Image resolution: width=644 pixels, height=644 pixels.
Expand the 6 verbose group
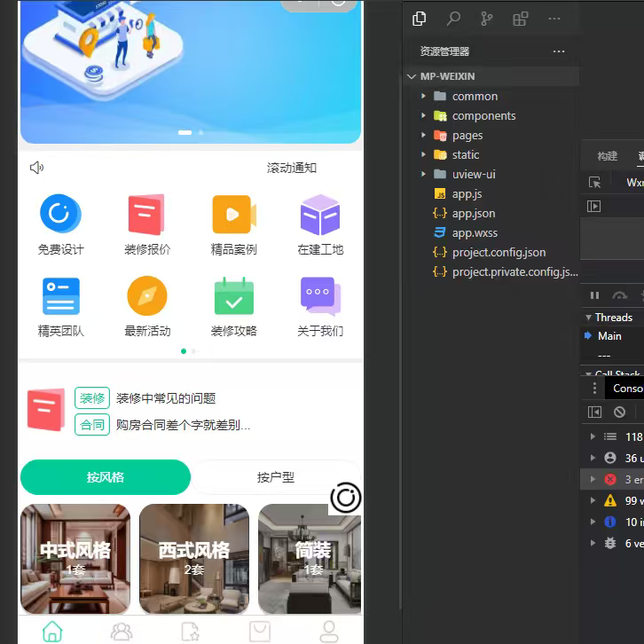[593, 544]
